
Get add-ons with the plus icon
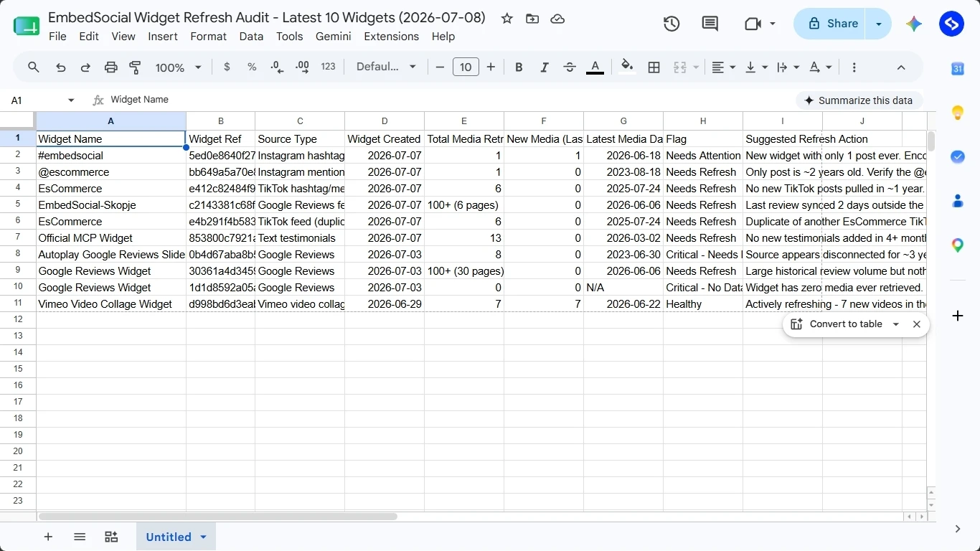[958, 316]
